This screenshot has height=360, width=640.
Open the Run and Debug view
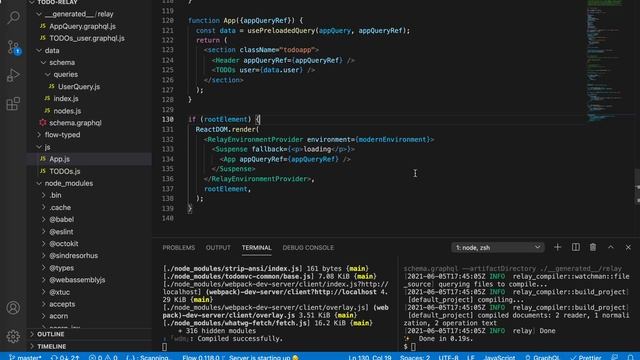13,75
